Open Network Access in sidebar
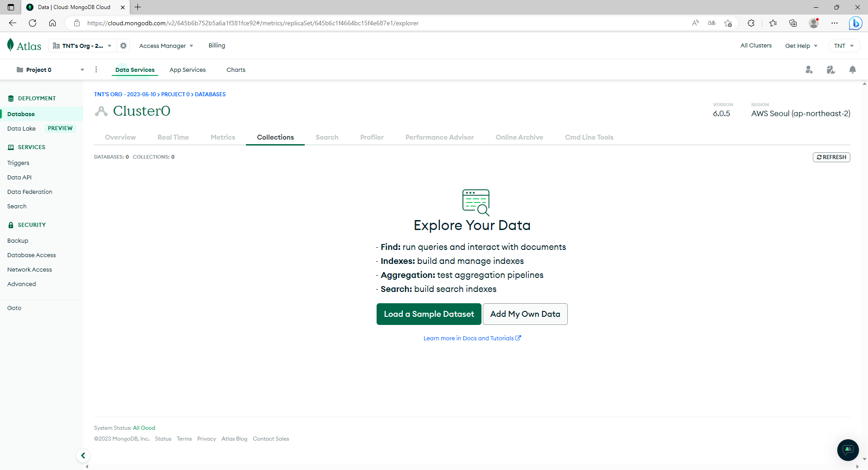The image size is (868, 470). tap(29, 269)
